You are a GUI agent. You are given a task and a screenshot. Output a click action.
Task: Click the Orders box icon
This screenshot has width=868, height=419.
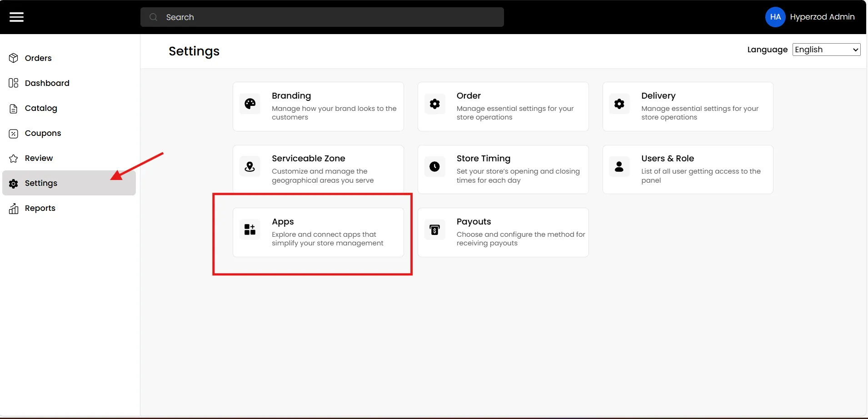tap(14, 58)
